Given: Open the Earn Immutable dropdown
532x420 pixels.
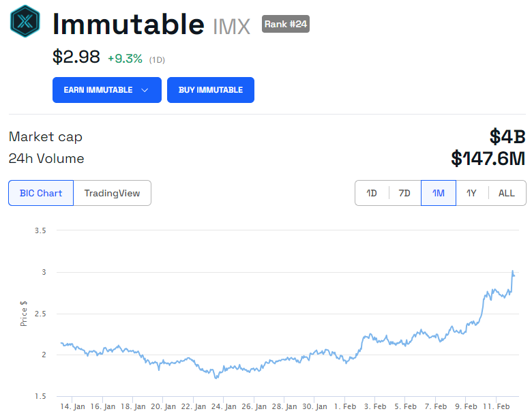Looking at the screenshot, I should [x=106, y=90].
